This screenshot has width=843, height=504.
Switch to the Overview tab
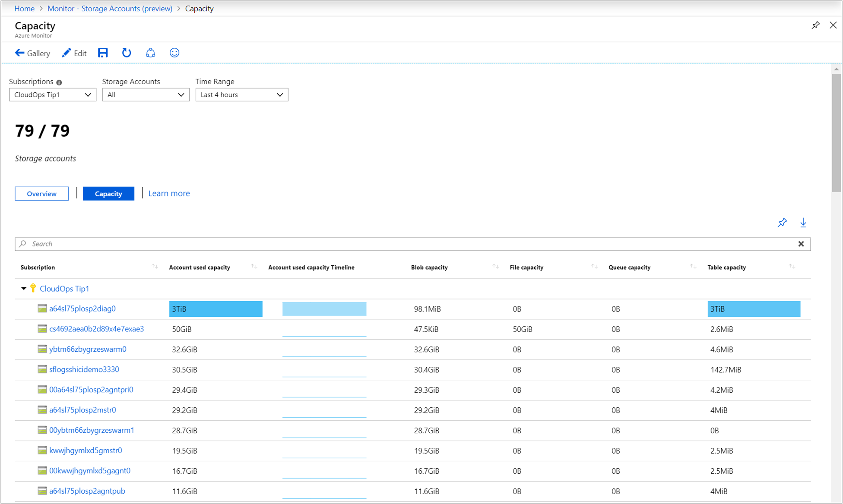coord(42,193)
